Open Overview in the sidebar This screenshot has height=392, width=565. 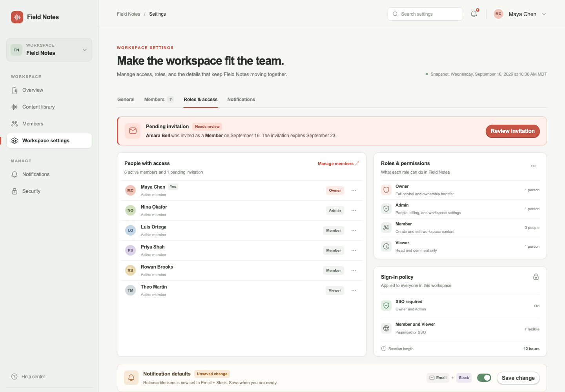click(49, 90)
